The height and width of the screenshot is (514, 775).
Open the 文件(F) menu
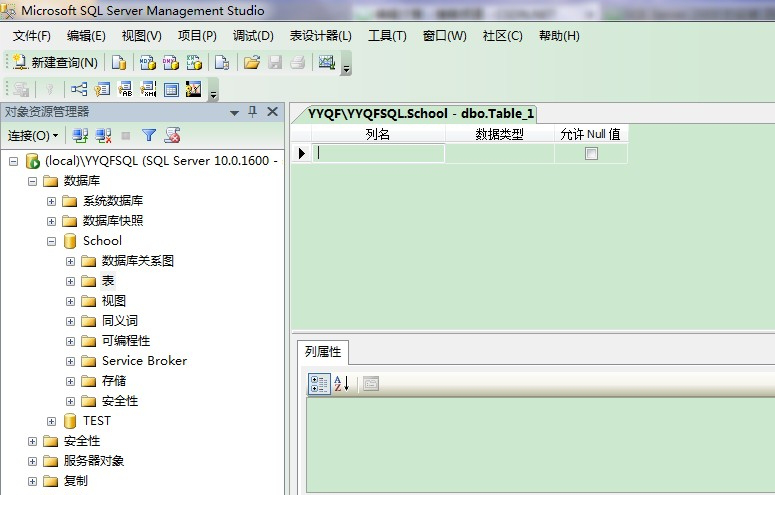(x=32, y=36)
